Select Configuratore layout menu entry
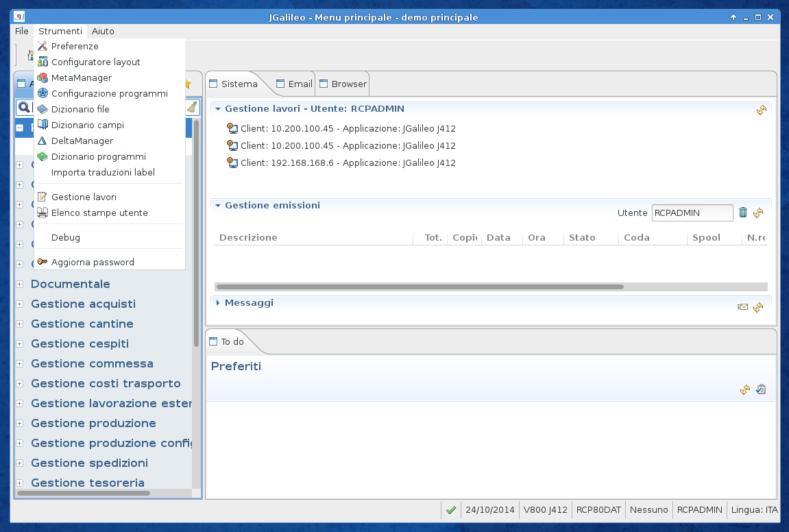The width and height of the screenshot is (789, 532). click(x=109, y=62)
